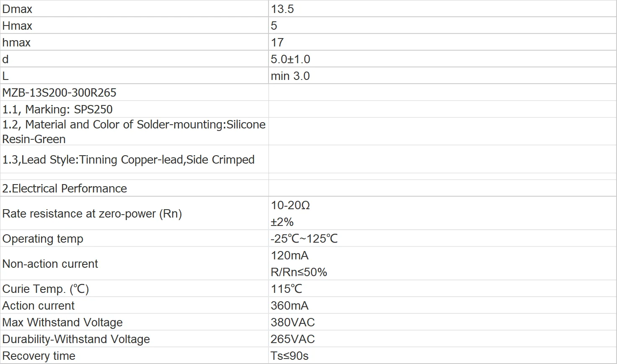Image resolution: width=617 pixels, height=364 pixels.
Task: Click the Max Withstand Voltage 380VAC value
Action: (293, 322)
